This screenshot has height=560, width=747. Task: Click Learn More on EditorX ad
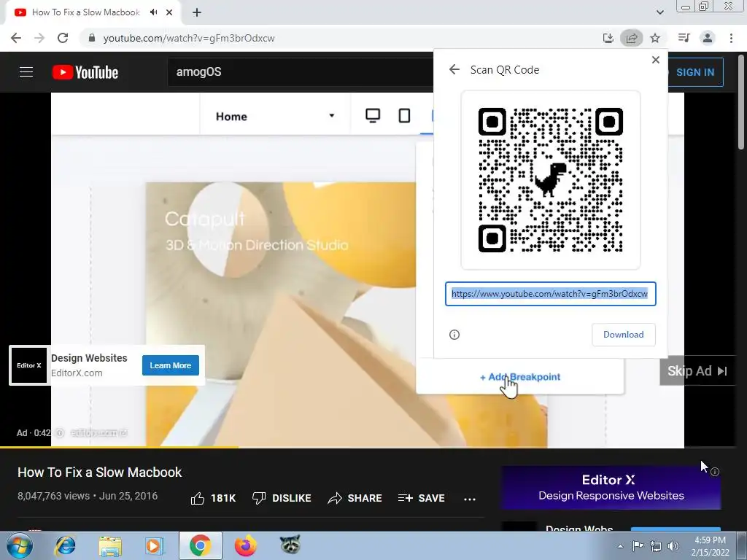coord(170,365)
